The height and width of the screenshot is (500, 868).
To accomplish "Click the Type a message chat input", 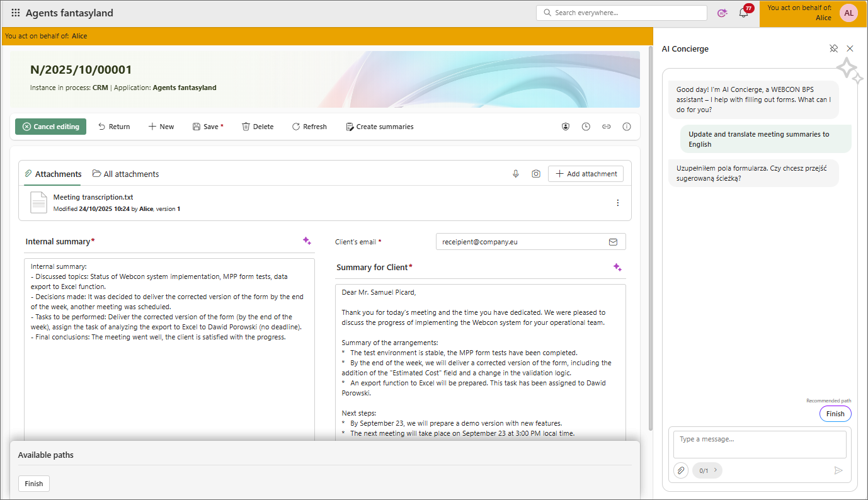I will click(759, 438).
